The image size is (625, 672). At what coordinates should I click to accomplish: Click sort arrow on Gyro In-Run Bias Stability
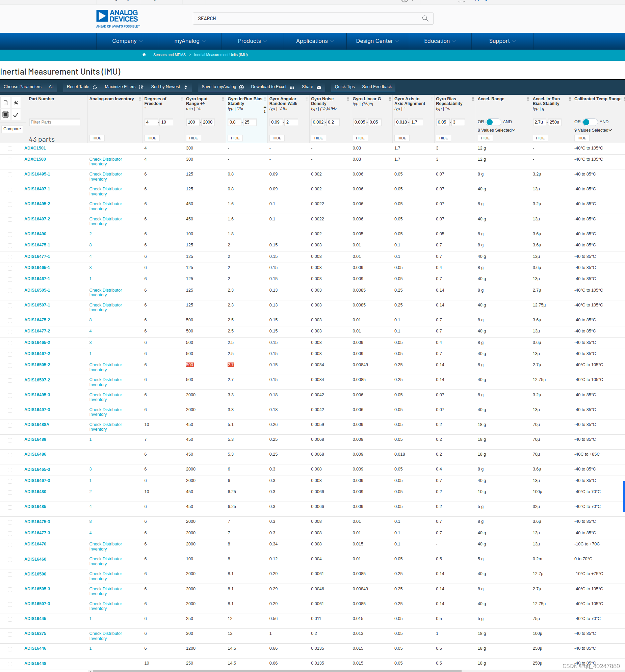(265, 107)
